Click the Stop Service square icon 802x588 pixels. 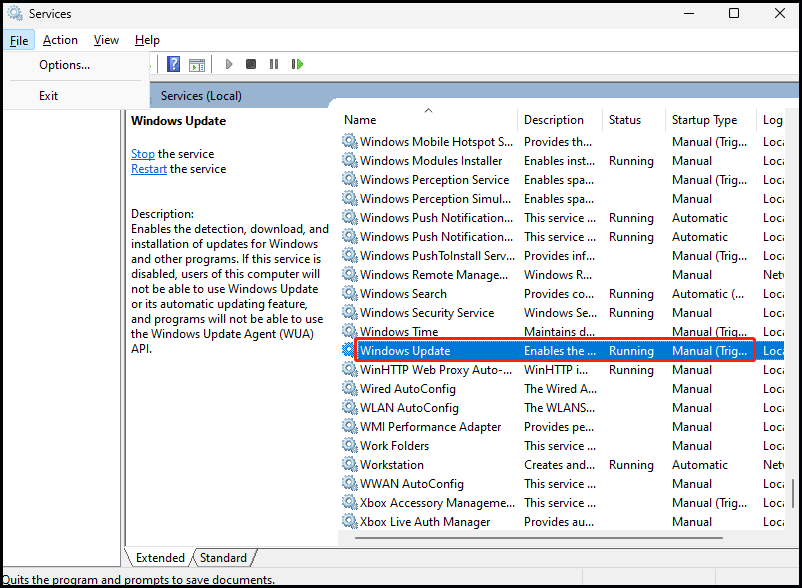click(251, 64)
